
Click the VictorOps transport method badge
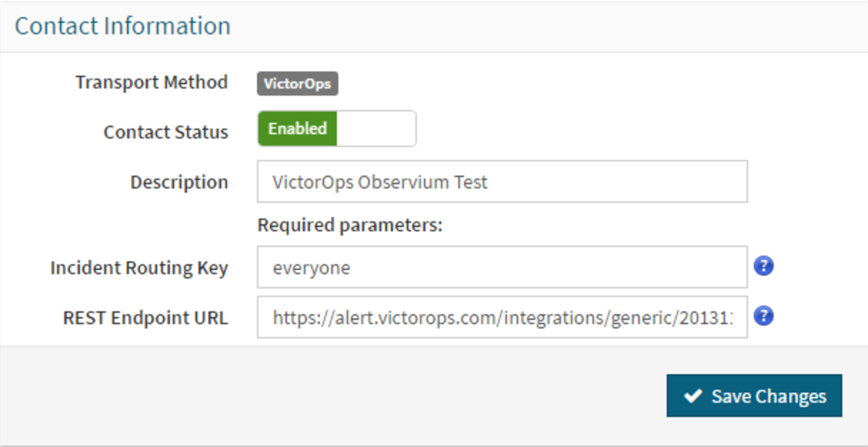click(x=297, y=84)
